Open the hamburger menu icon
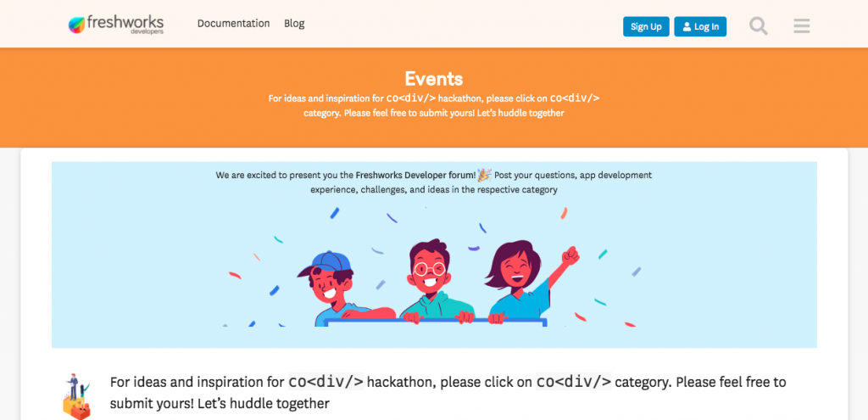This screenshot has height=420, width=868. click(x=802, y=26)
